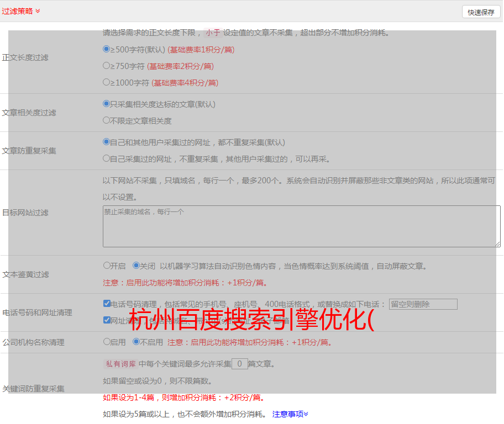The width and height of the screenshot is (504, 424).
Task: Select the ≥500字符 default length option
Action: pos(107,49)
